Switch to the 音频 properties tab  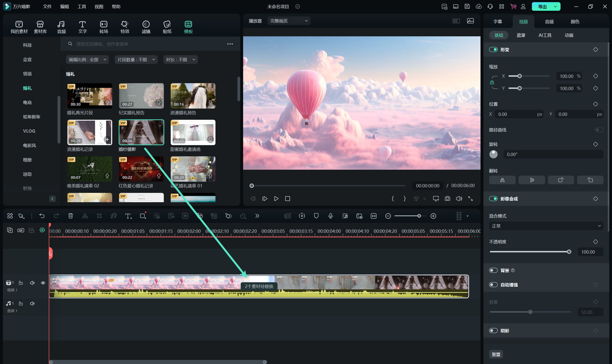pyautogui.click(x=549, y=22)
